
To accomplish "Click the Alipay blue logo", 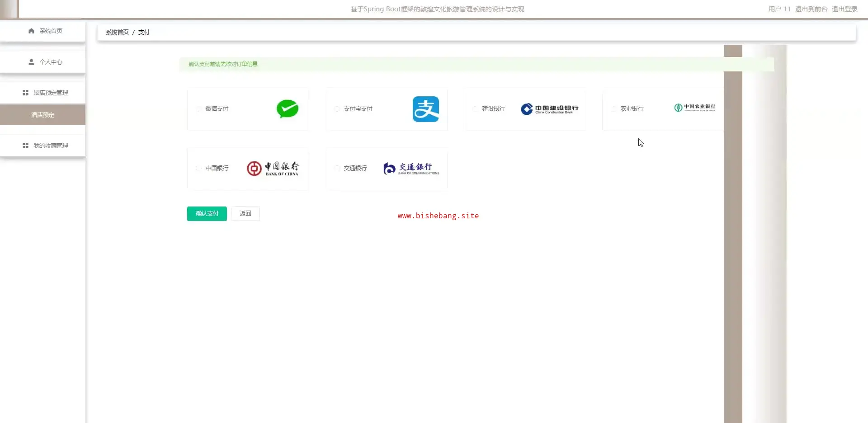I will coord(426,109).
